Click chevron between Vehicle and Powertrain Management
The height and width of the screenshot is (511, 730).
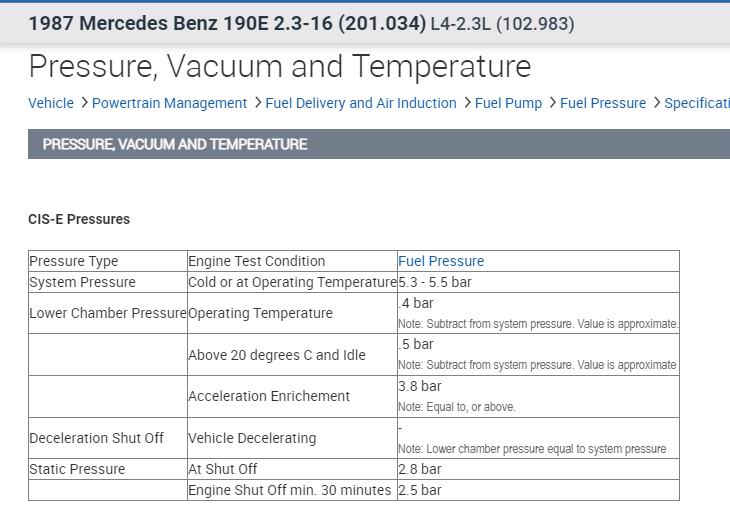[x=84, y=102]
